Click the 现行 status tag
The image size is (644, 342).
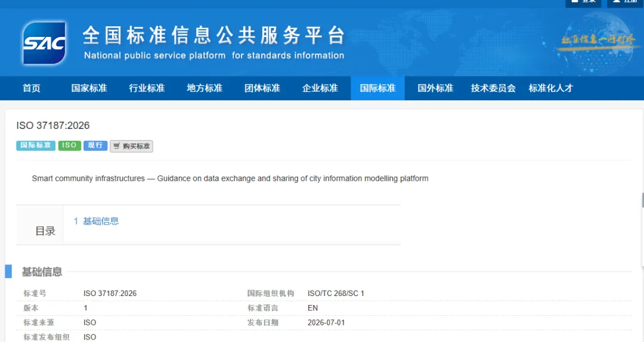(x=95, y=146)
